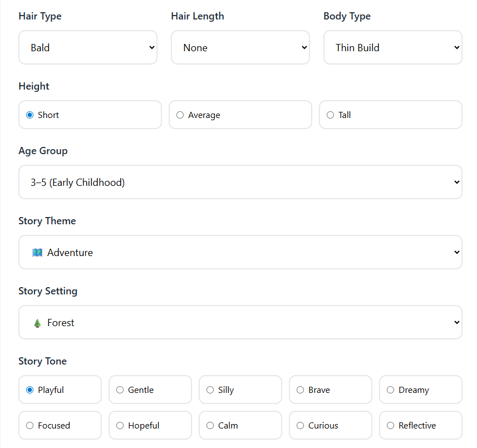Select the Curious story tone

click(301, 426)
